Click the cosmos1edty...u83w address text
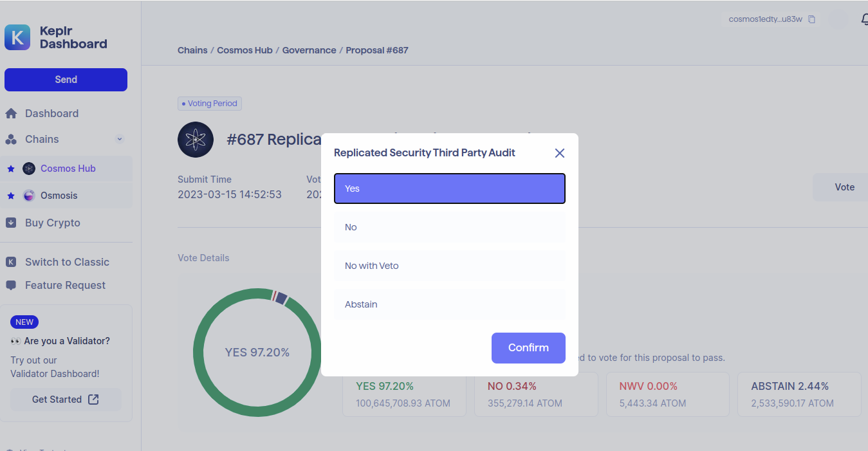Viewport: 868px width, 451px height. coord(766,19)
